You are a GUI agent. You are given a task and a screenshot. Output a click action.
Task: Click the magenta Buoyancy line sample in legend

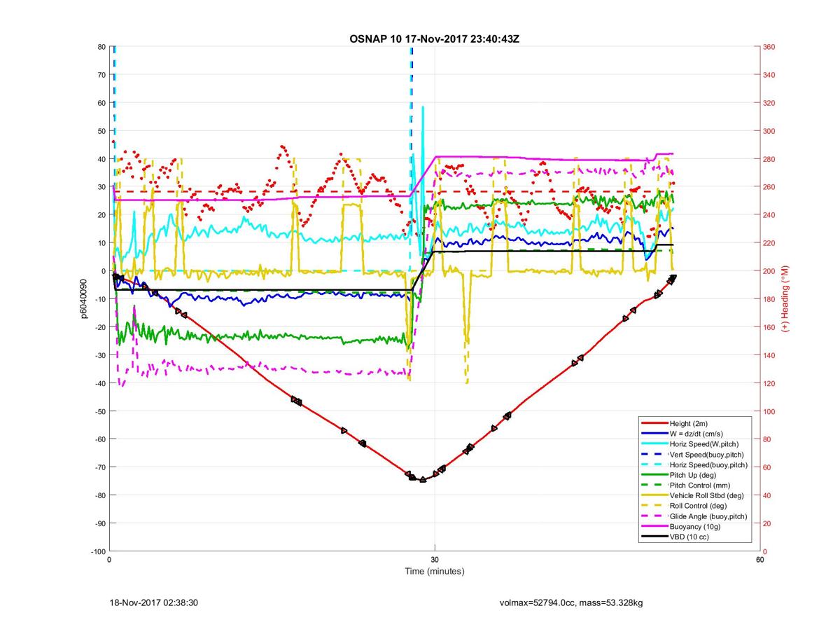(x=653, y=526)
